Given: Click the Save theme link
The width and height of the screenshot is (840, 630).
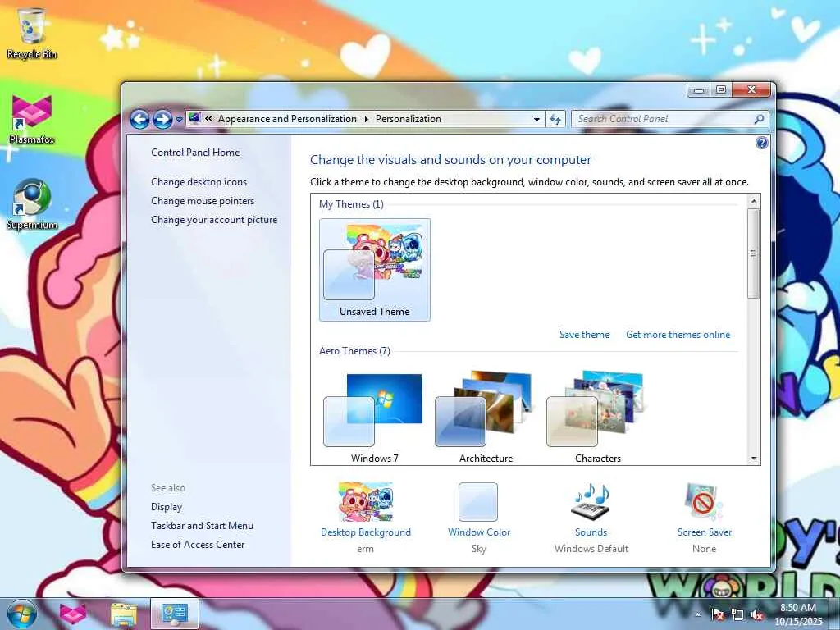Looking at the screenshot, I should [x=584, y=335].
